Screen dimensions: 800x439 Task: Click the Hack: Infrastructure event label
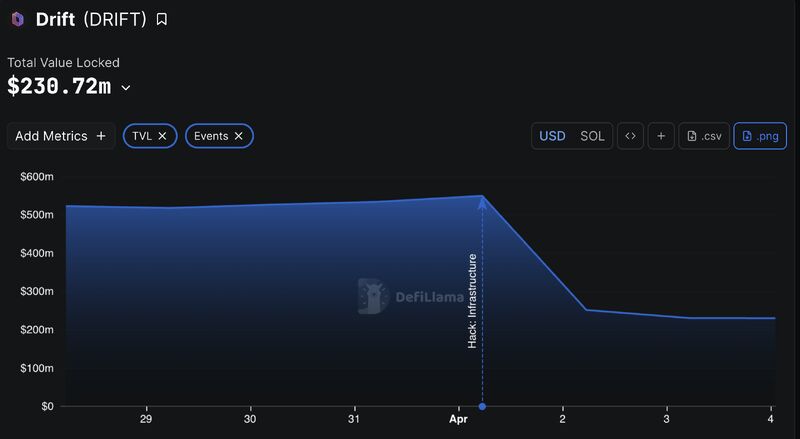[473, 300]
